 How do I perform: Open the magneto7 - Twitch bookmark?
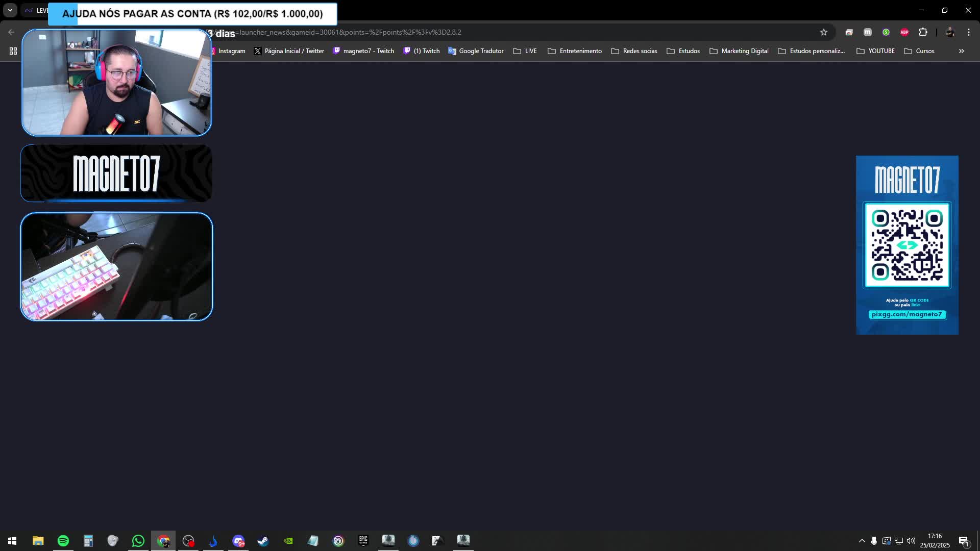pos(363,51)
